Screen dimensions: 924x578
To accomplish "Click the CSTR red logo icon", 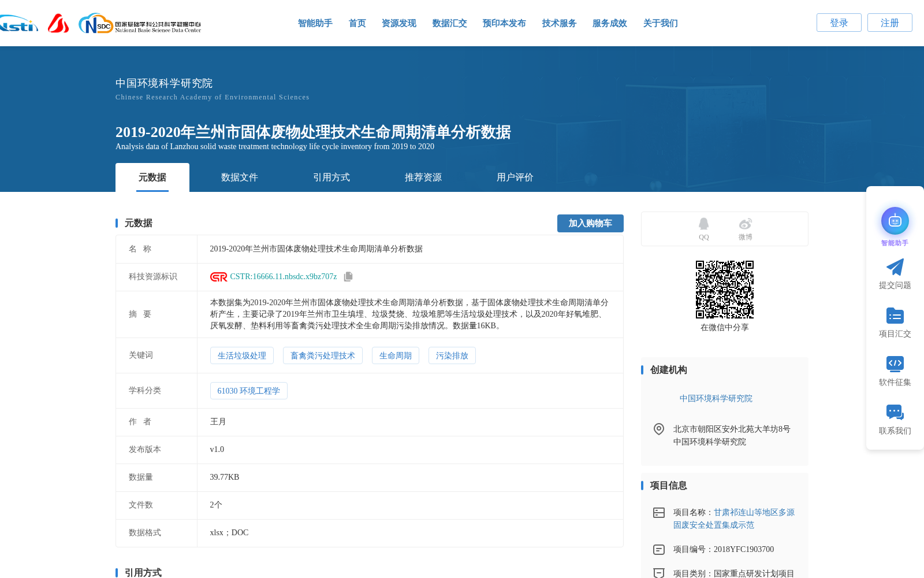I will click(x=219, y=277).
